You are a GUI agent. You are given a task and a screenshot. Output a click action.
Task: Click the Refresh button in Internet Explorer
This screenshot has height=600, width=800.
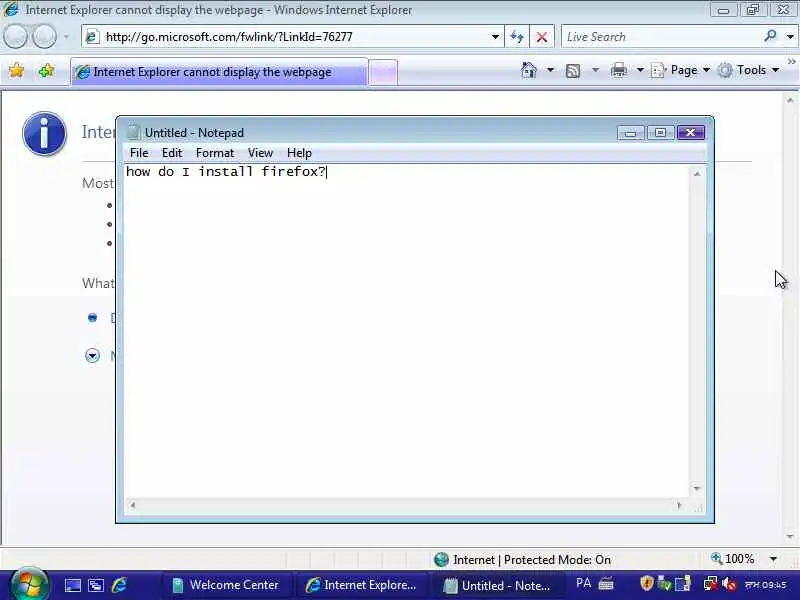pos(517,37)
